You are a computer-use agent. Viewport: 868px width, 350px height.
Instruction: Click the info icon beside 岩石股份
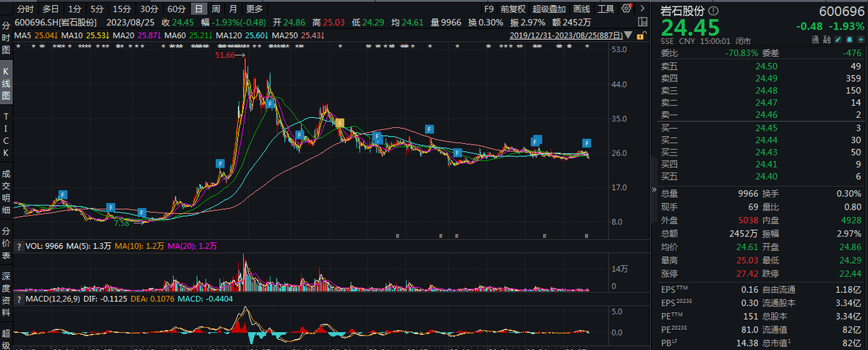[x=715, y=11]
